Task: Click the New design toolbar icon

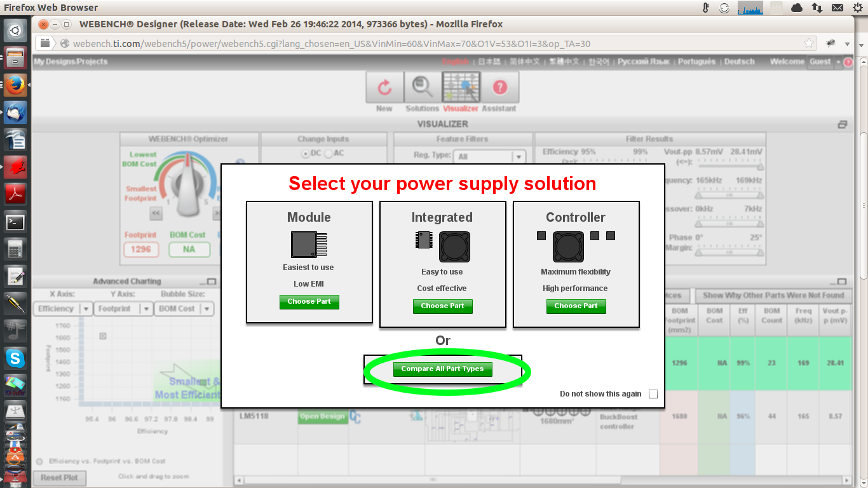Action: (384, 87)
